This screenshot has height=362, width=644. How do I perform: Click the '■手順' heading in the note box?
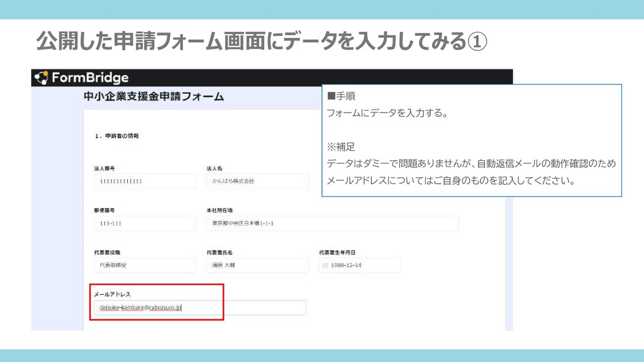341,96
